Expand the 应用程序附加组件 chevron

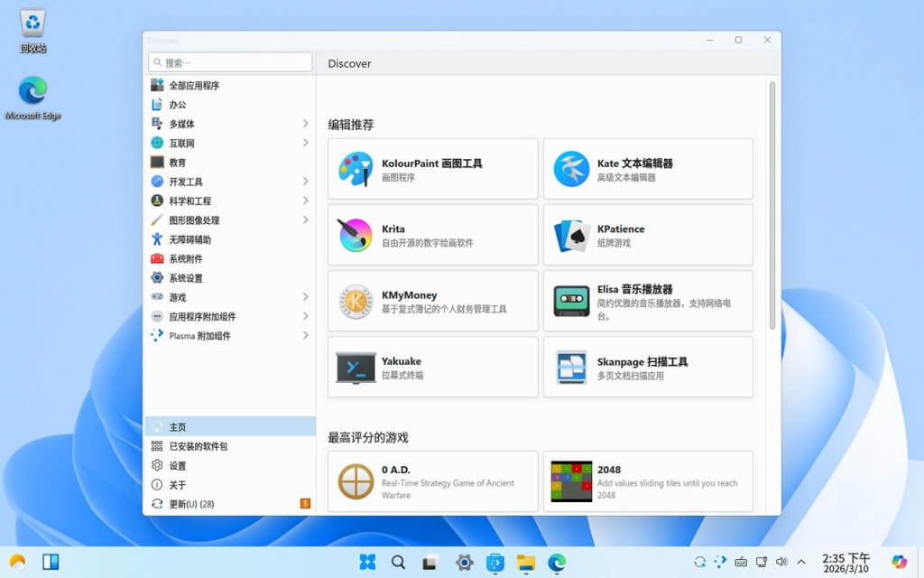pos(305,316)
